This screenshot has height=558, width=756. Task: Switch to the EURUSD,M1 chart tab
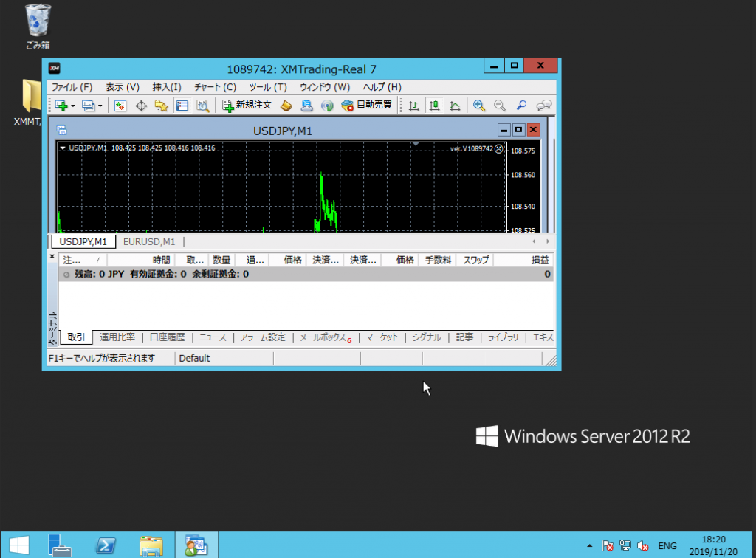point(149,242)
